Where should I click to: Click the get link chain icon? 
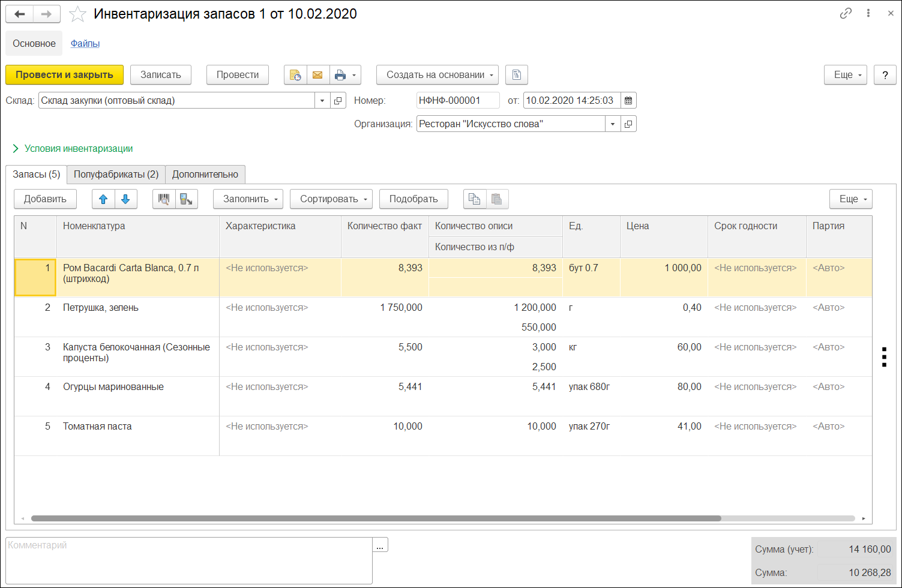coord(846,13)
